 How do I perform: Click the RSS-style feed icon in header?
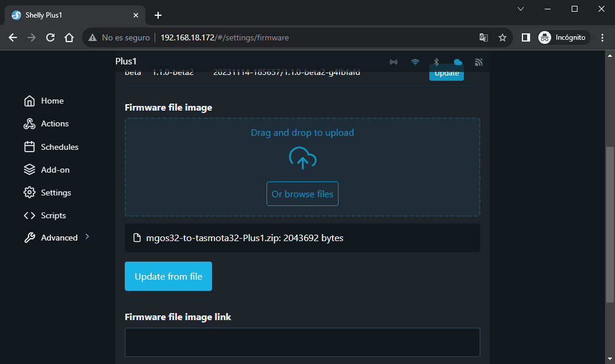(479, 62)
